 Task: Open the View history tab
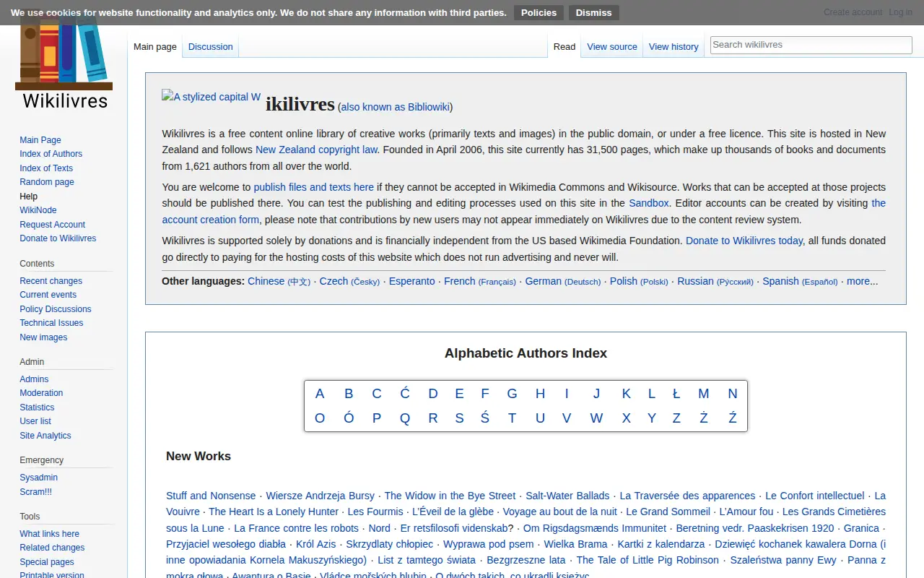pyautogui.click(x=674, y=46)
